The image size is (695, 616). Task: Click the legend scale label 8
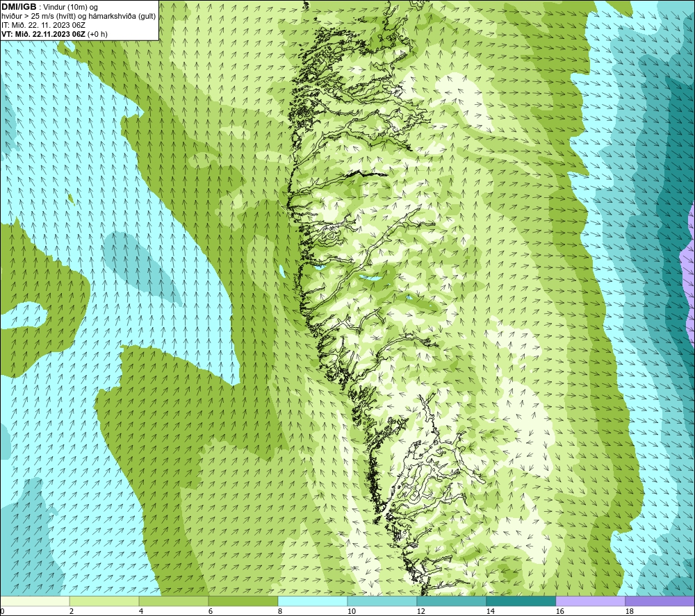tap(280, 611)
